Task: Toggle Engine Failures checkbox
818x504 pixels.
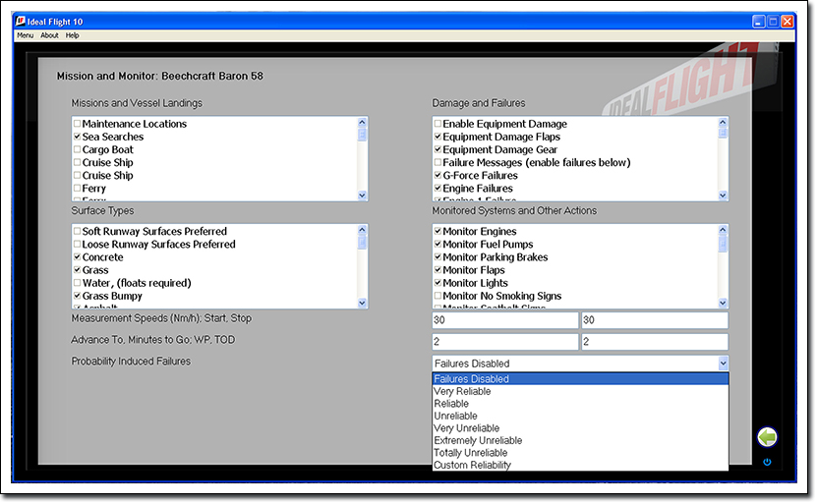Action: 438,189
